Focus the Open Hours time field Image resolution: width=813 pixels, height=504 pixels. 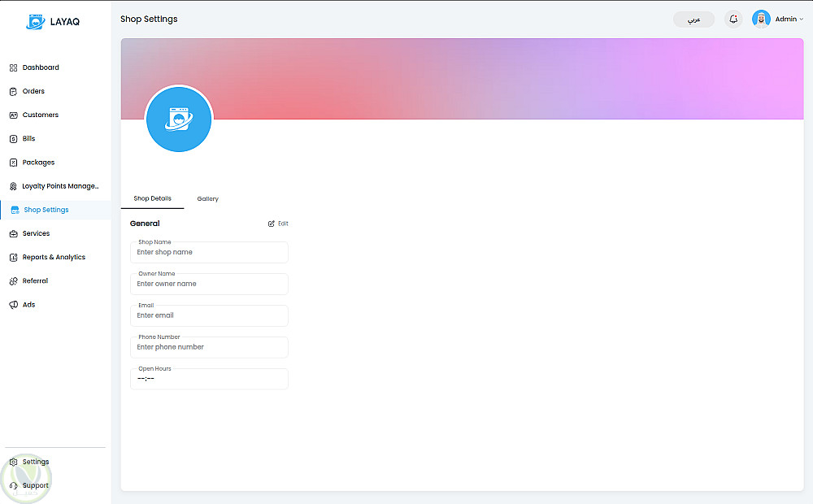click(x=209, y=379)
